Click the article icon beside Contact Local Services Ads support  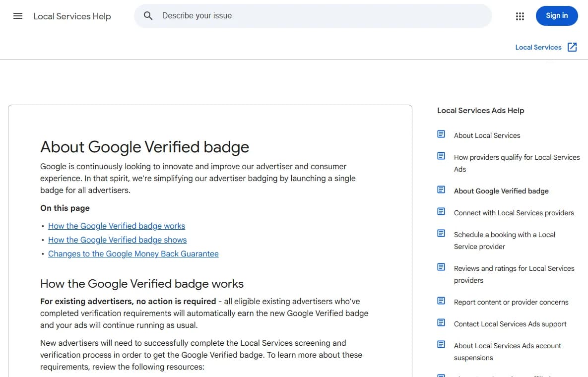(x=441, y=322)
